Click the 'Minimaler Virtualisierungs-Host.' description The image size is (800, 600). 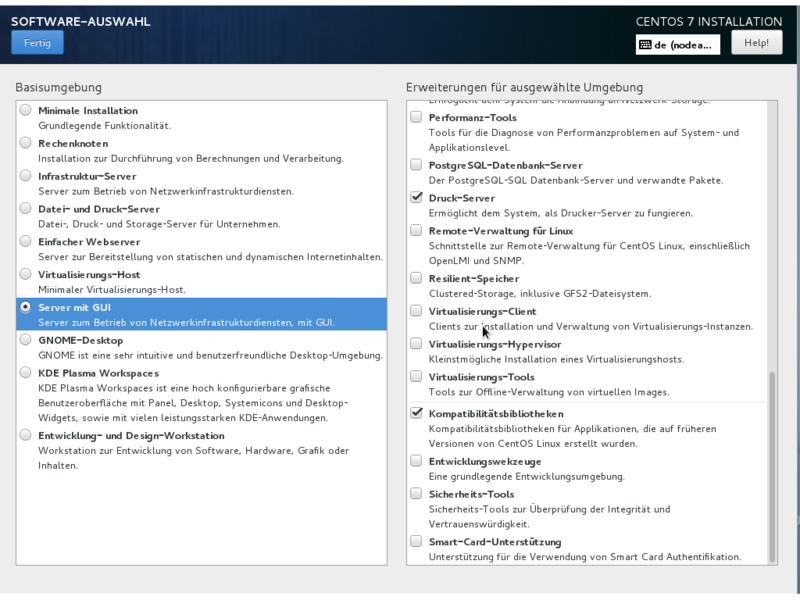(112, 290)
